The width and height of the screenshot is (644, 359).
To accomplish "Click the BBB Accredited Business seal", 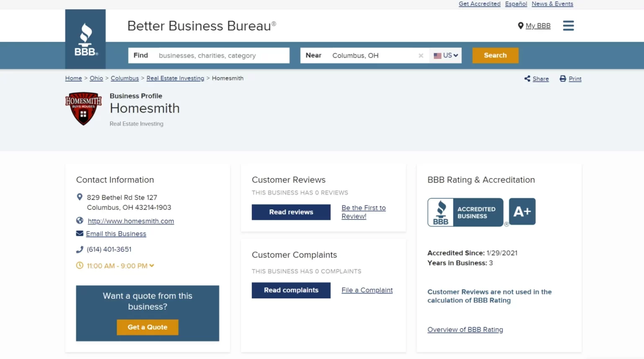I will click(x=465, y=212).
